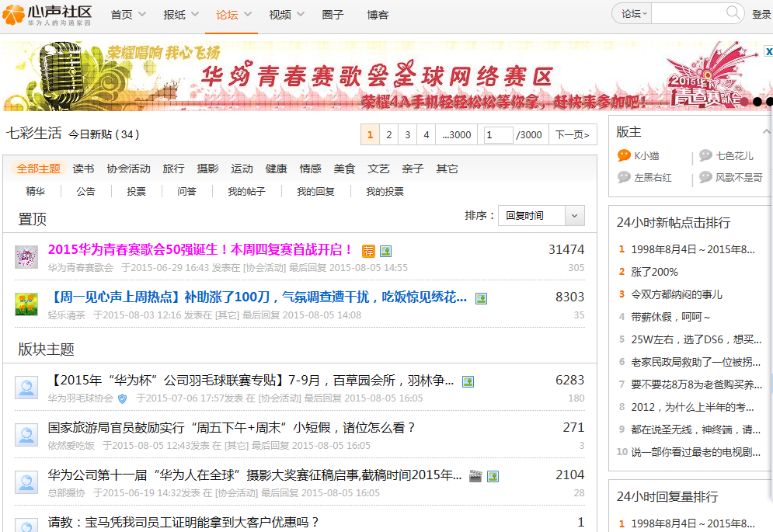
Task: Click the page number input field
Action: click(x=497, y=135)
